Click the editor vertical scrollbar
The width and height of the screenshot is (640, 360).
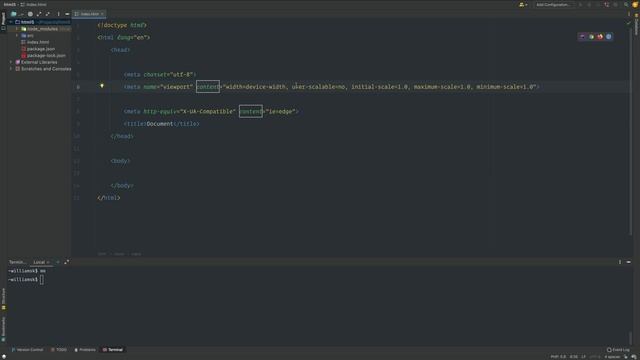pos(630,131)
